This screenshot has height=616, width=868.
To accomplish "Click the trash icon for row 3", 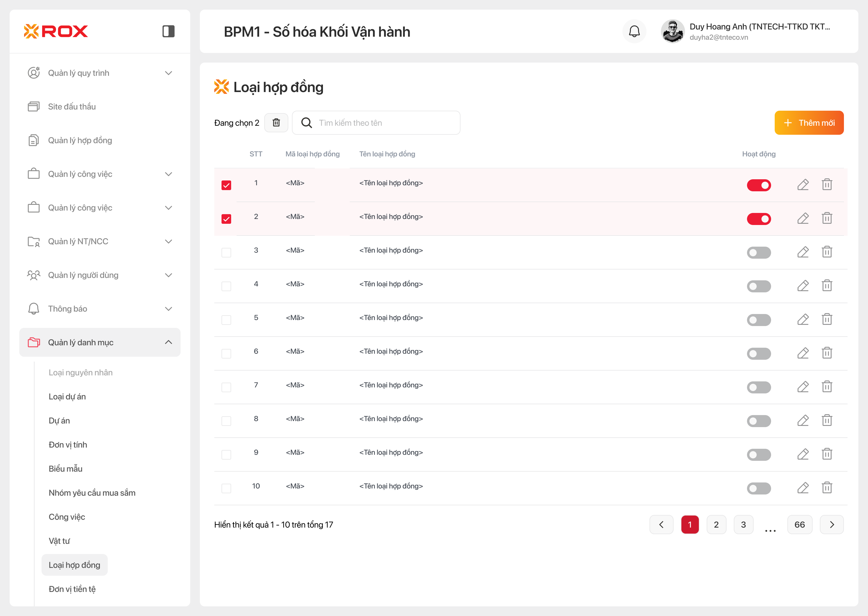I will coord(827,252).
